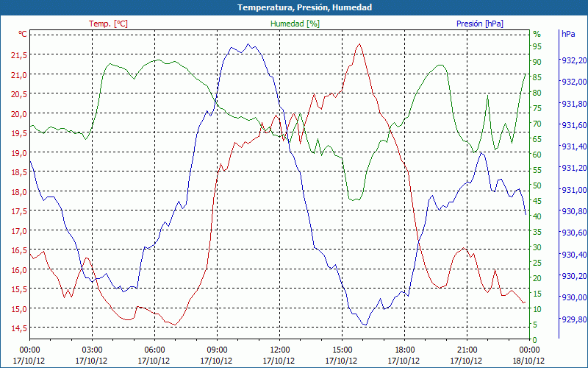Screen dimensions: 588x368
Task: Click the 931,00 pressure axis value
Action: click(574, 190)
